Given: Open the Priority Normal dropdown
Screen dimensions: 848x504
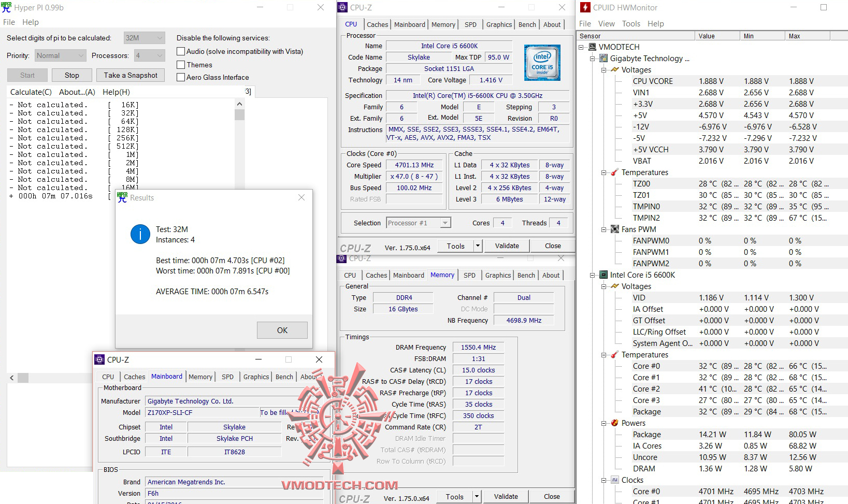Looking at the screenshot, I should click(x=60, y=55).
